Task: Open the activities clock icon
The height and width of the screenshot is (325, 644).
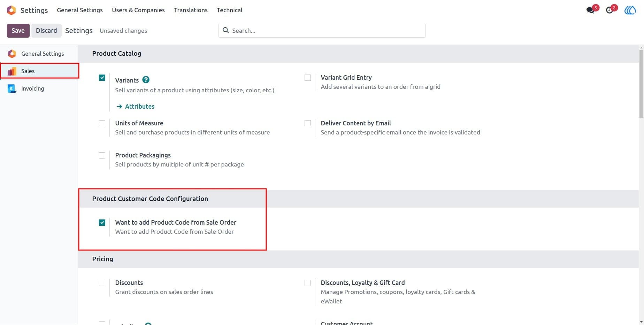Action: (609, 10)
